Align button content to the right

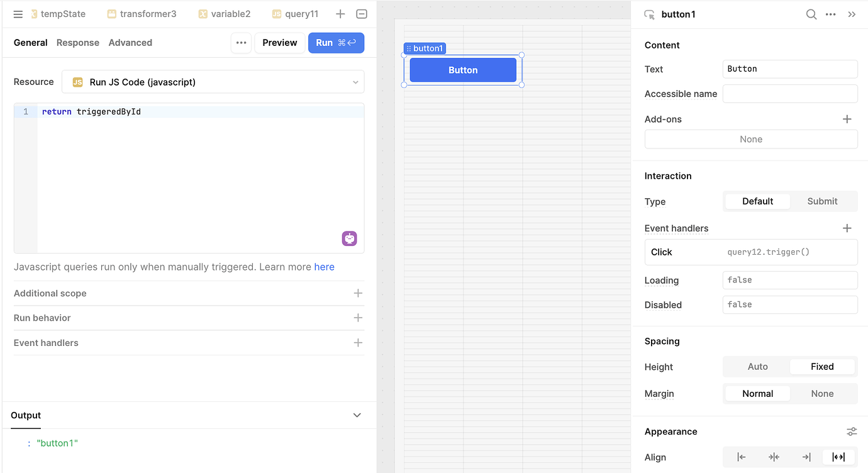[x=806, y=457]
